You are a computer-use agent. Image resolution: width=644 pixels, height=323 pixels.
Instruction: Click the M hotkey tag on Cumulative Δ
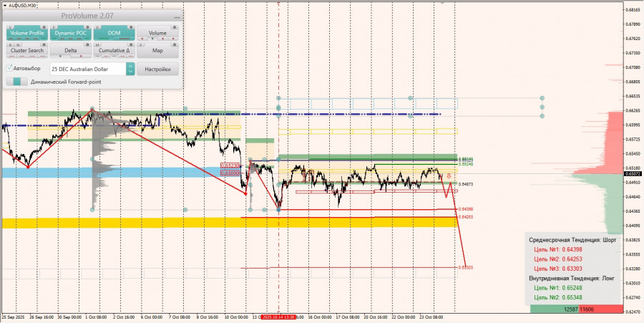click(98, 44)
